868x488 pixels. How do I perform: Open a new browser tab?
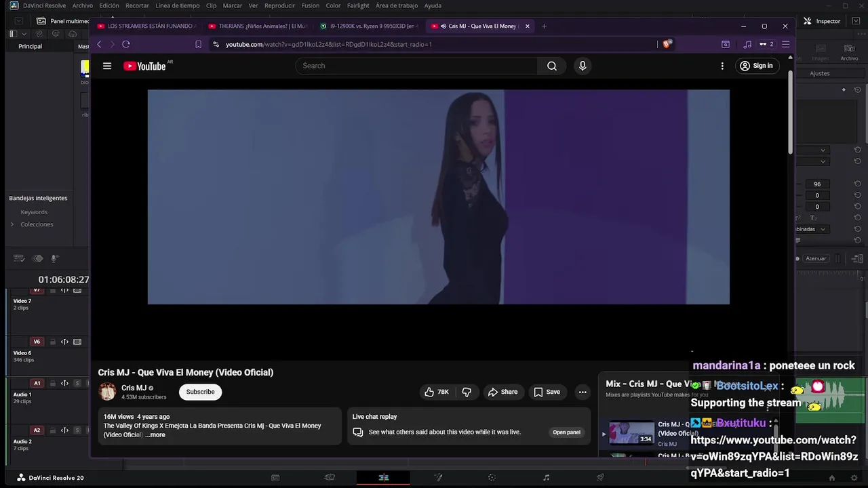(x=544, y=26)
